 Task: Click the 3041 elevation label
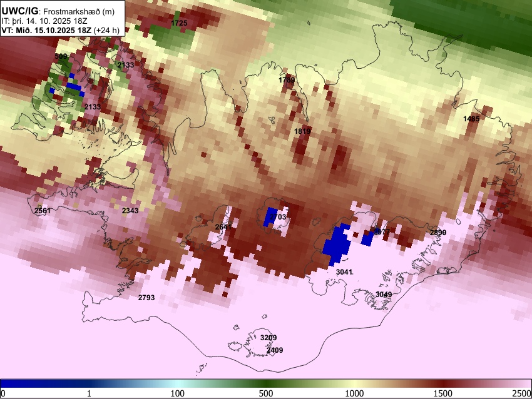[x=344, y=272]
